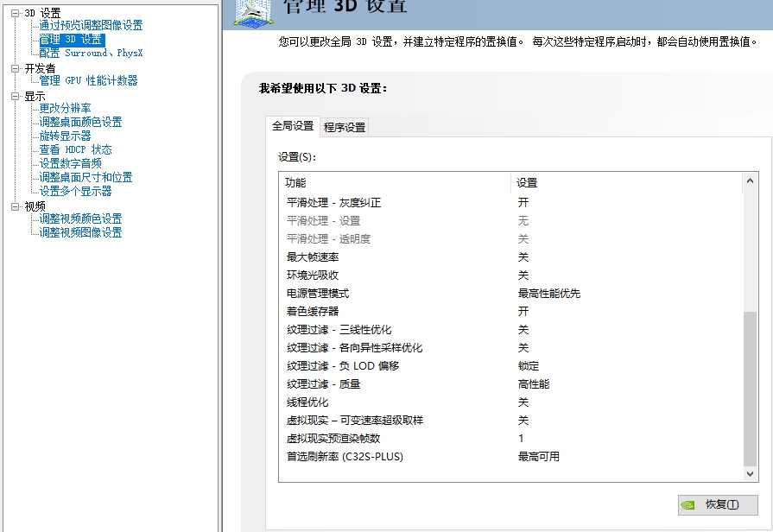
Task: Select 环境光吸收 row
Action: (x=510, y=275)
